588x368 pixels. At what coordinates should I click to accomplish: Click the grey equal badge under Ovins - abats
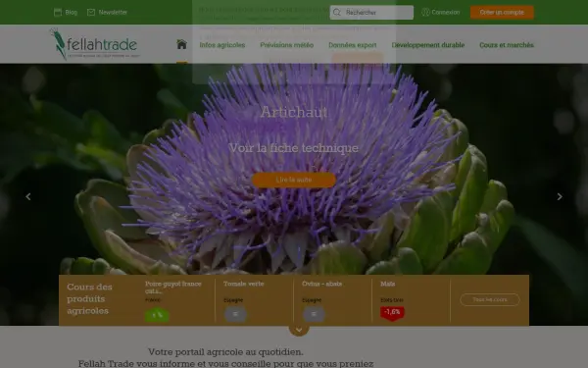pyautogui.click(x=314, y=314)
